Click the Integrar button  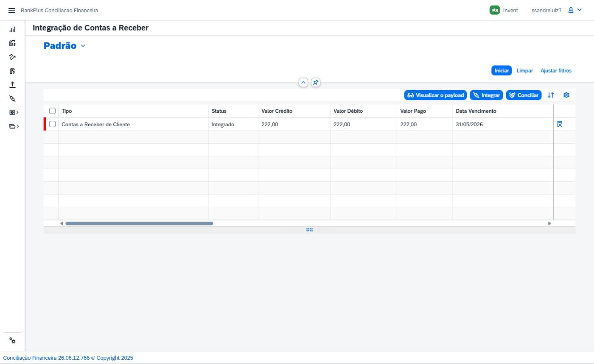tap(486, 95)
